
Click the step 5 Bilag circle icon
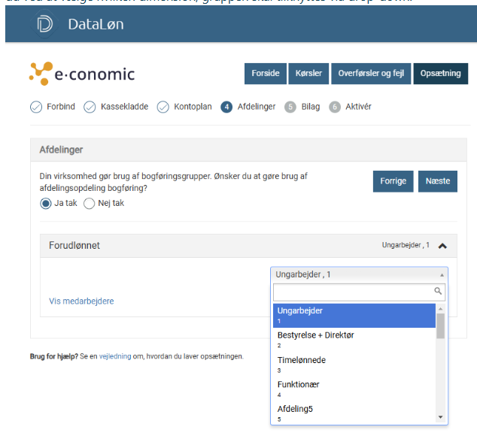pyautogui.click(x=290, y=107)
